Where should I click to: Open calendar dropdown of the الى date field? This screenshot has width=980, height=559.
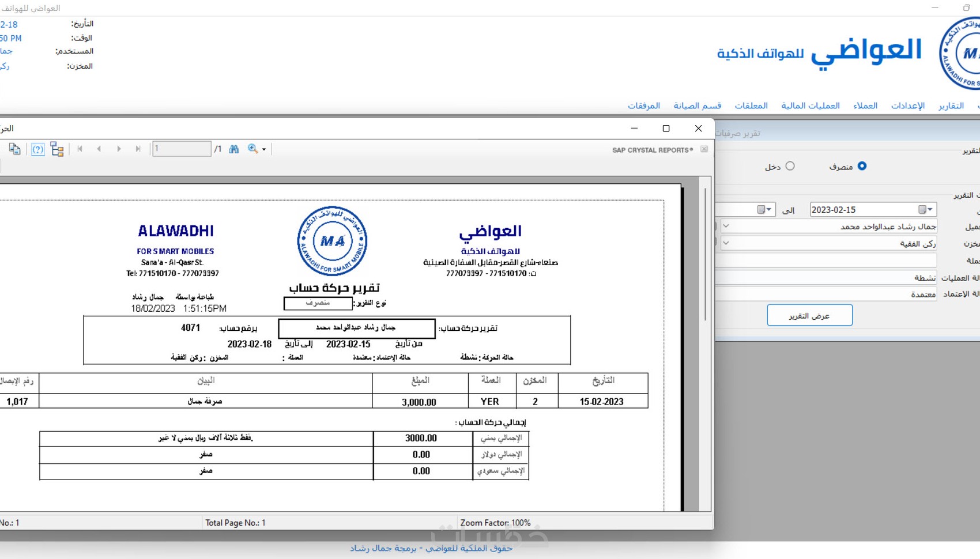point(764,210)
